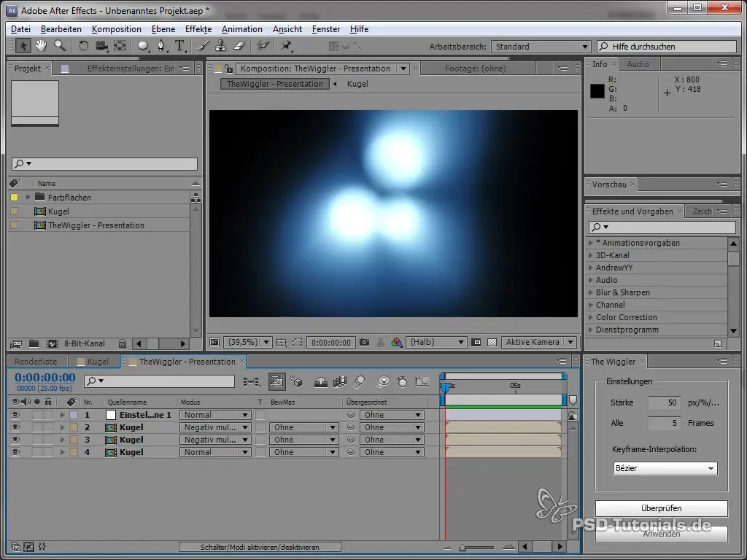
Task: Select the Zoom magnifier tool
Action: coord(60,46)
